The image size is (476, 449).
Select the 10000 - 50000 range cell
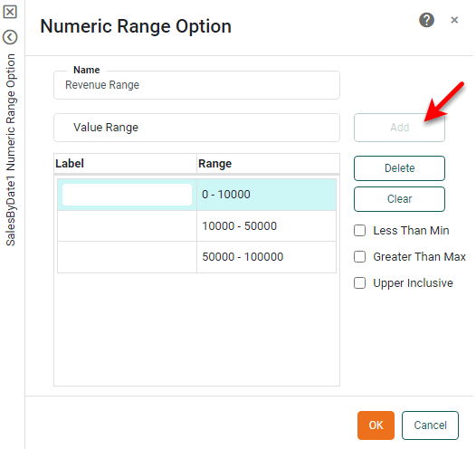tap(266, 226)
